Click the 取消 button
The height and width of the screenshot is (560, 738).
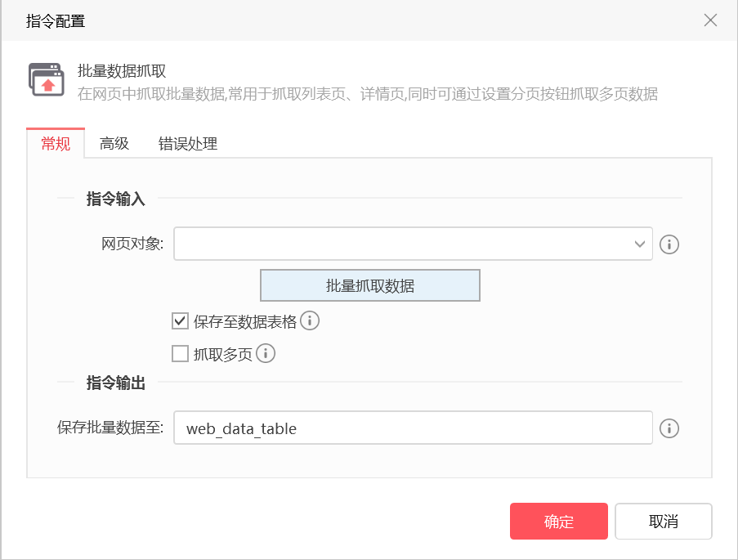663,522
